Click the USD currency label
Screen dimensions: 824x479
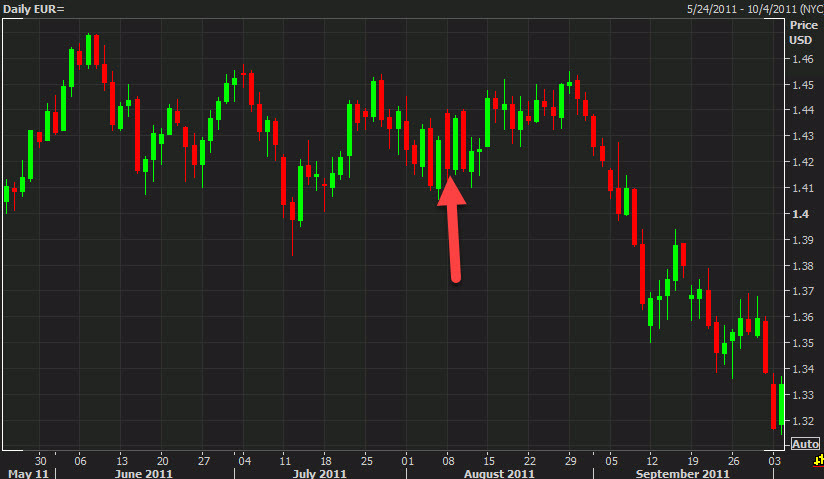[800, 40]
